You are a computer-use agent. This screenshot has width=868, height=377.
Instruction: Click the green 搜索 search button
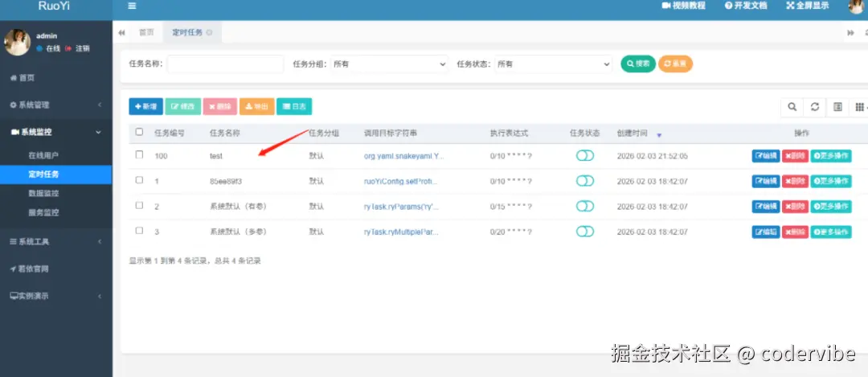(x=638, y=64)
